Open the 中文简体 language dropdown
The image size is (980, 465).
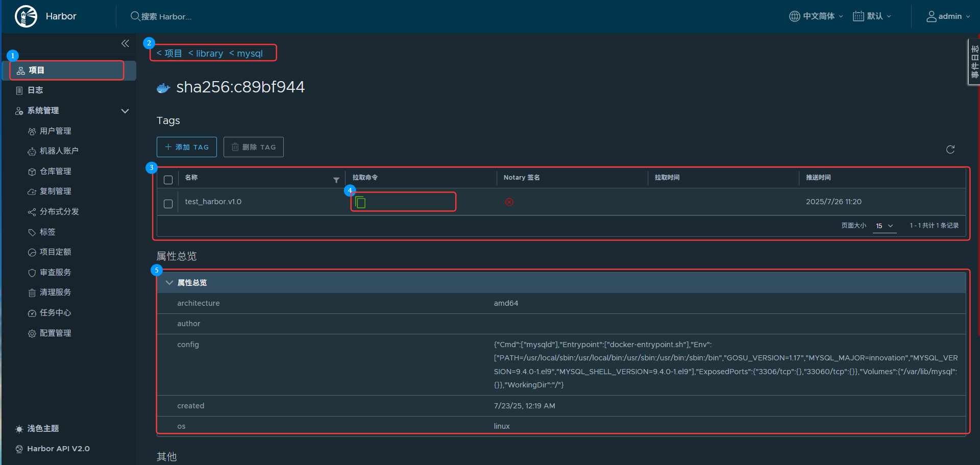(x=816, y=16)
